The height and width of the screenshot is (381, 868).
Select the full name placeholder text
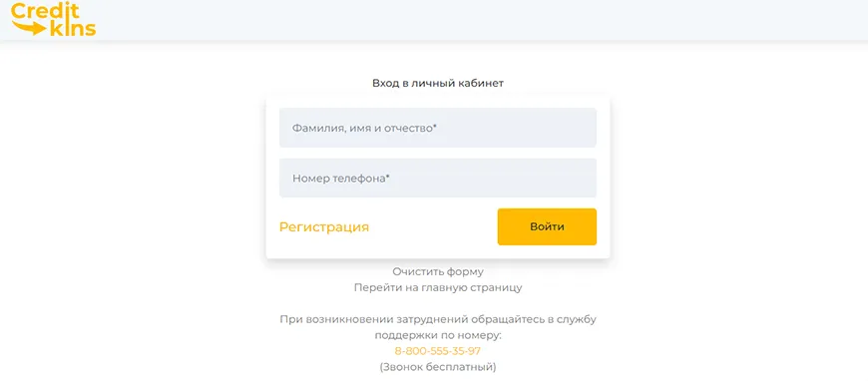365,128
